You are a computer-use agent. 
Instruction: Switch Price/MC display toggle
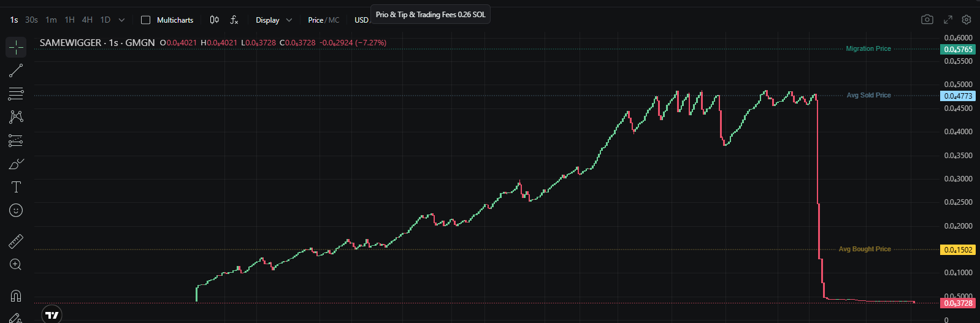tap(323, 20)
